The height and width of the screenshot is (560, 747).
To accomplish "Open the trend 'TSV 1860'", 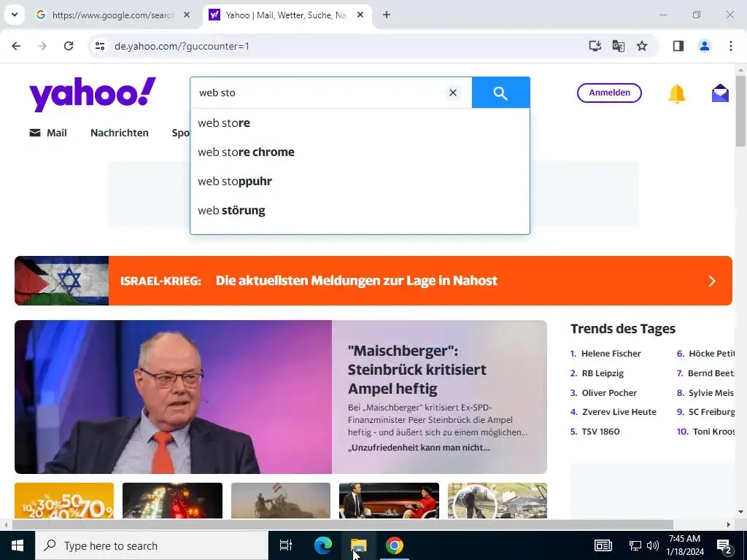I will (601, 432).
